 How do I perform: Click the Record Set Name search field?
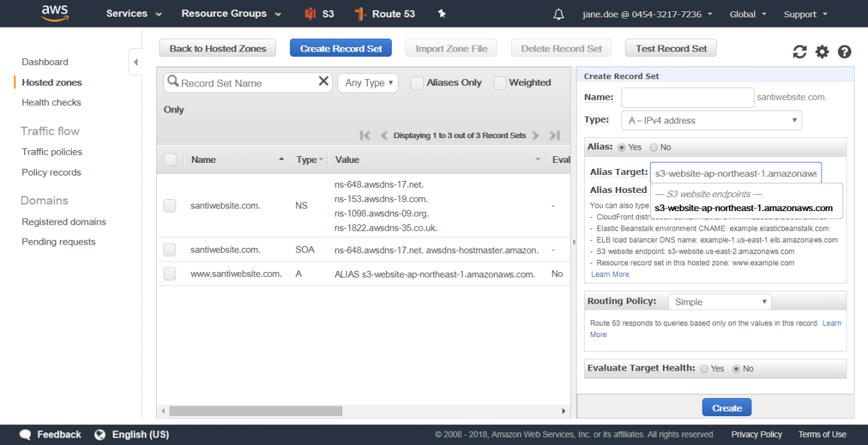248,82
